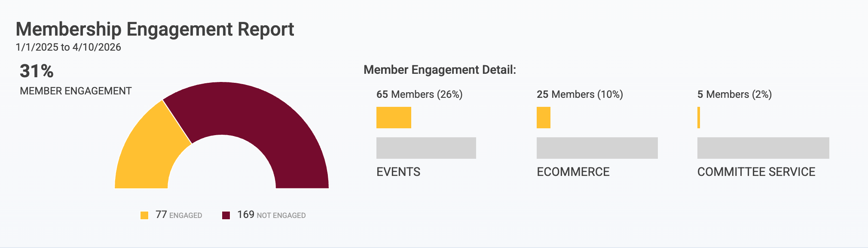Click the gray Ecommerce bar

[597, 148]
